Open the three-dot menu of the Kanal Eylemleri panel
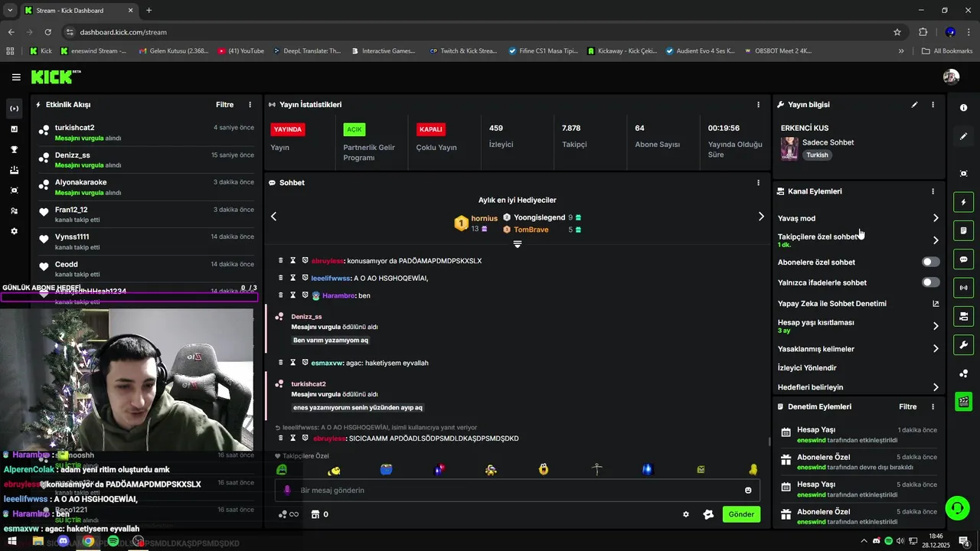This screenshot has width=980, height=551. 933,191
